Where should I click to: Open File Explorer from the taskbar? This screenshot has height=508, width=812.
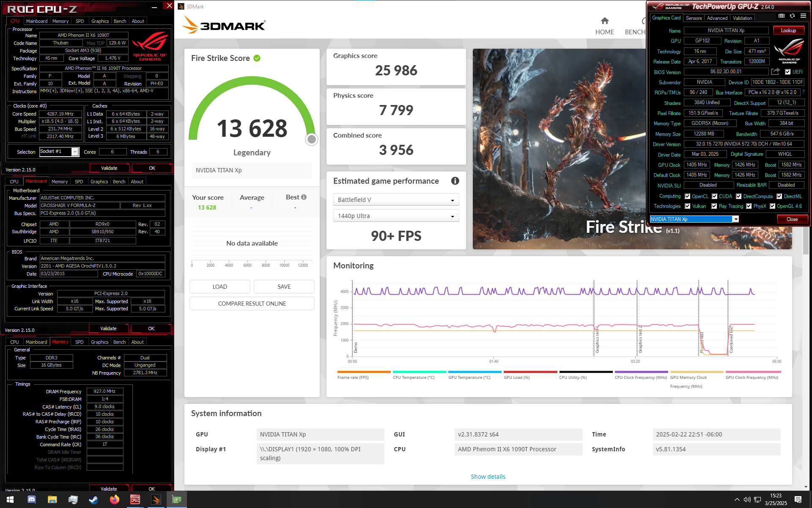[x=52, y=500]
